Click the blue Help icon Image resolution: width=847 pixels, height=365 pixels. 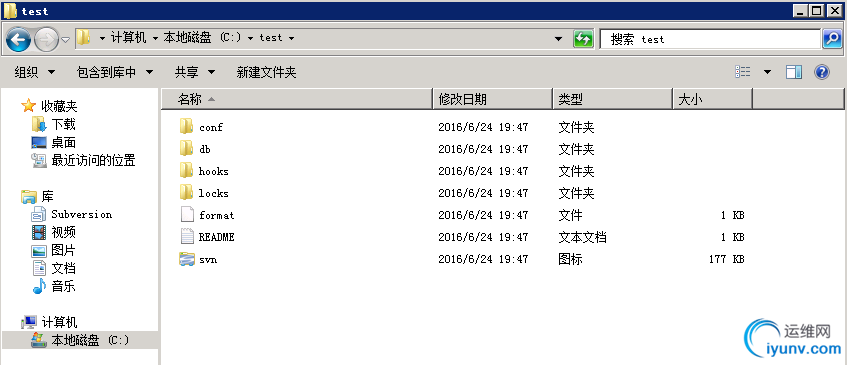pos(822,72)
